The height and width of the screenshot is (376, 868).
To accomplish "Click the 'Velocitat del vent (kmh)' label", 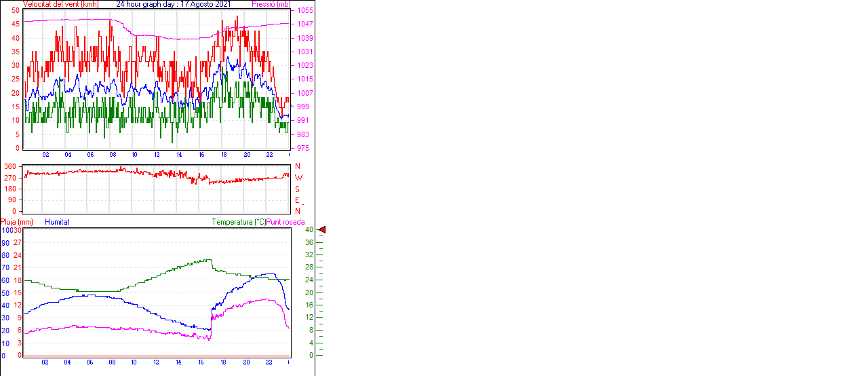I will tap(60, 4).
